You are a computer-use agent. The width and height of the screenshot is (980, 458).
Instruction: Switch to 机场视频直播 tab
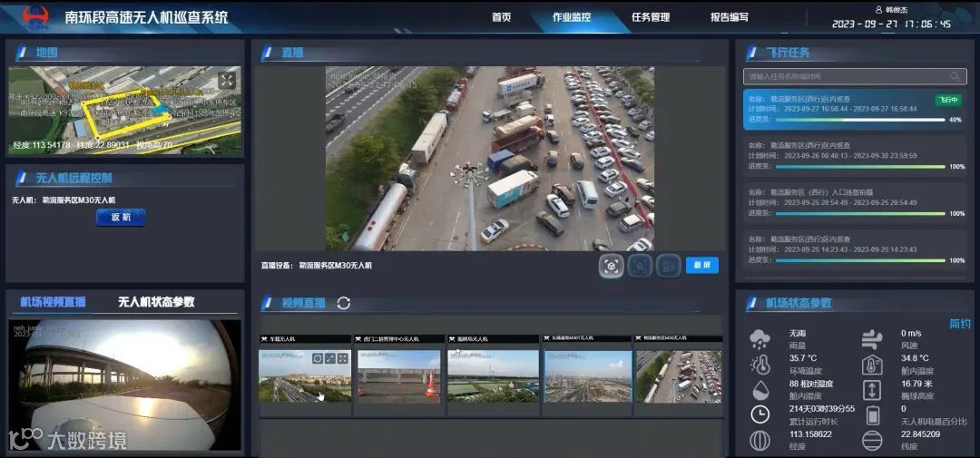coord(53,302)
